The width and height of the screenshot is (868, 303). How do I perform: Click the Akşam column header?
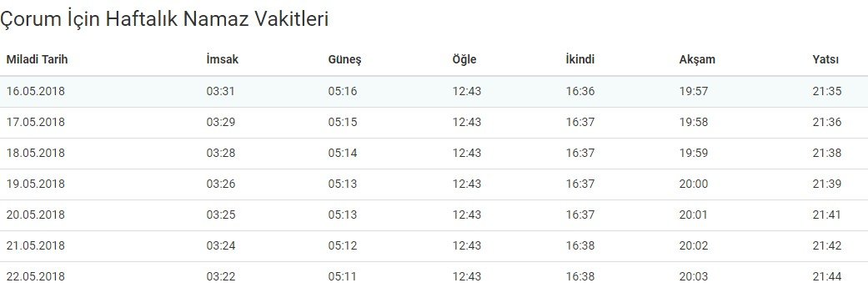click(x=697, y=60)
